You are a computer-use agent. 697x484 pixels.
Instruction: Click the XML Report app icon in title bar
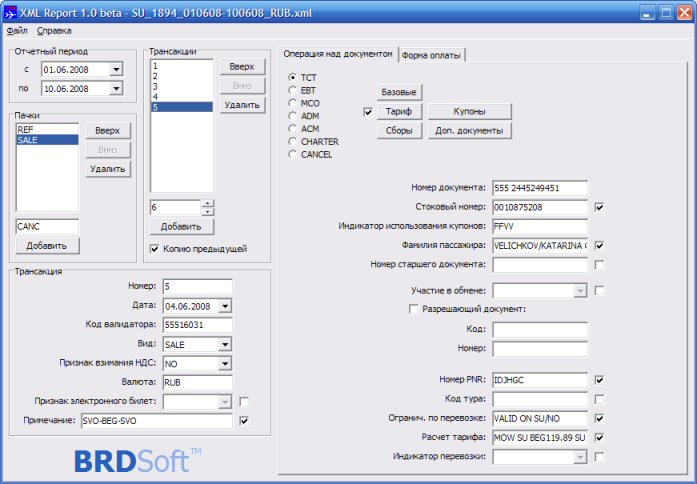10,13
